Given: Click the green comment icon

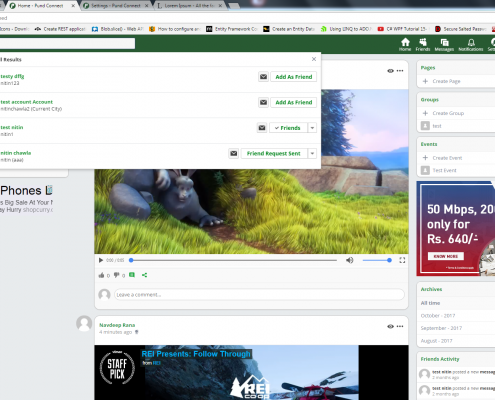Looking at the screenshot, I should coord(132,275).
